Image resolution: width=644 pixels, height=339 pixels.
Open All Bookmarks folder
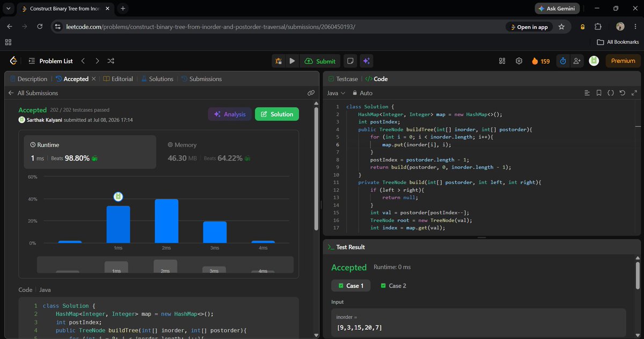[x=618, y=42]
